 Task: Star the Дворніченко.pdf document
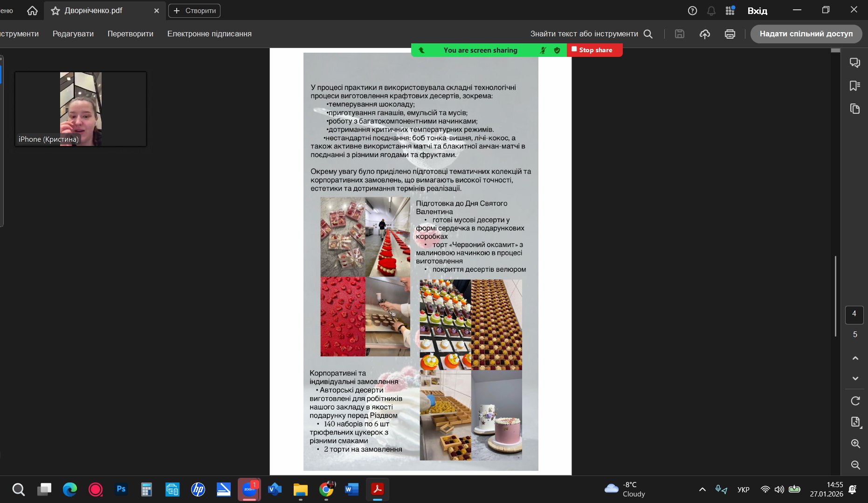point(55,11)
